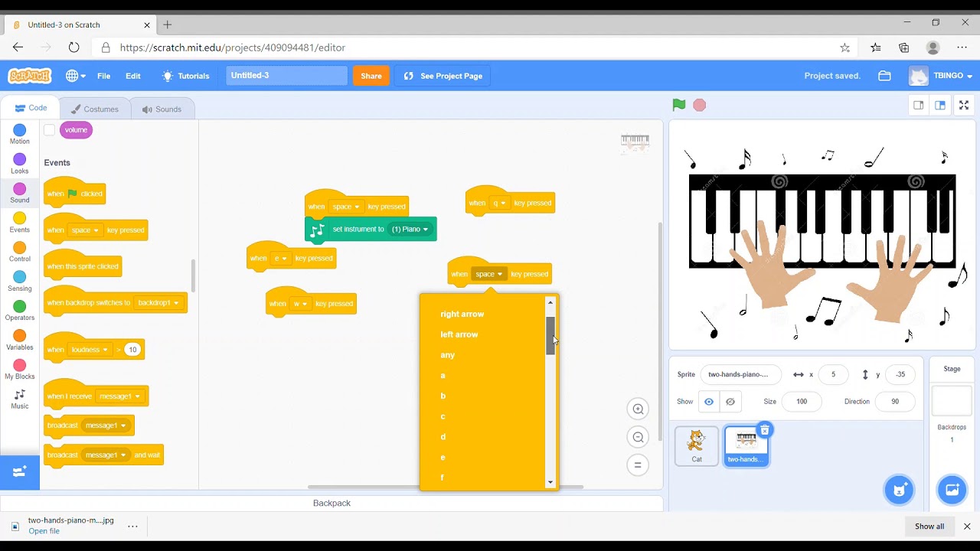Click the Choose a Sprite button
The image size is (980, 551).
[x=899, y=490]
